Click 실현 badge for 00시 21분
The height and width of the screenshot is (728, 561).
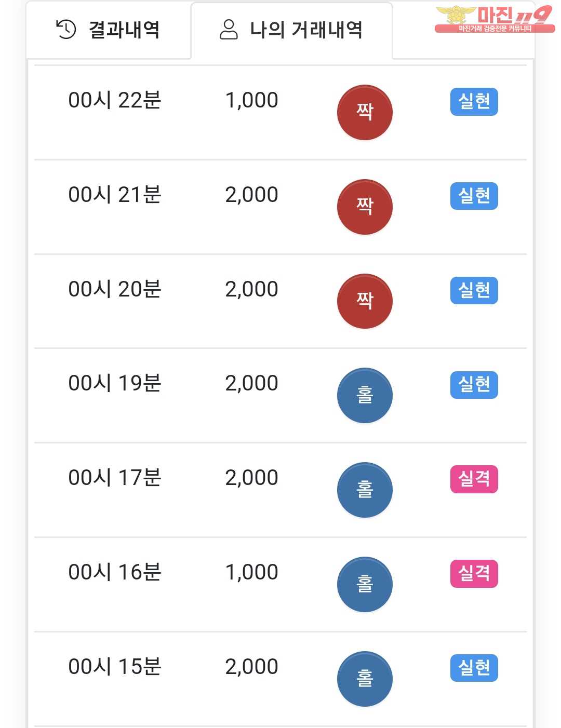click(x=474, y=196)
